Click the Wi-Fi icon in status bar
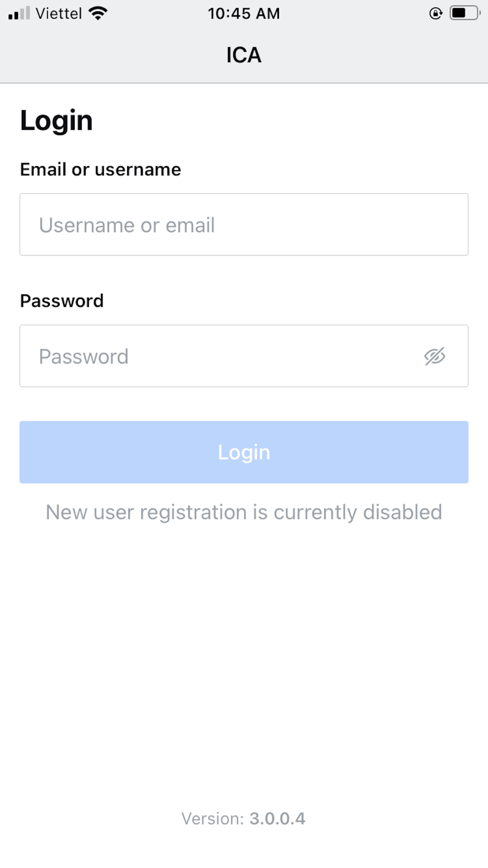Image resolution: width=488 pixels, height=868 pixels. 98,13
